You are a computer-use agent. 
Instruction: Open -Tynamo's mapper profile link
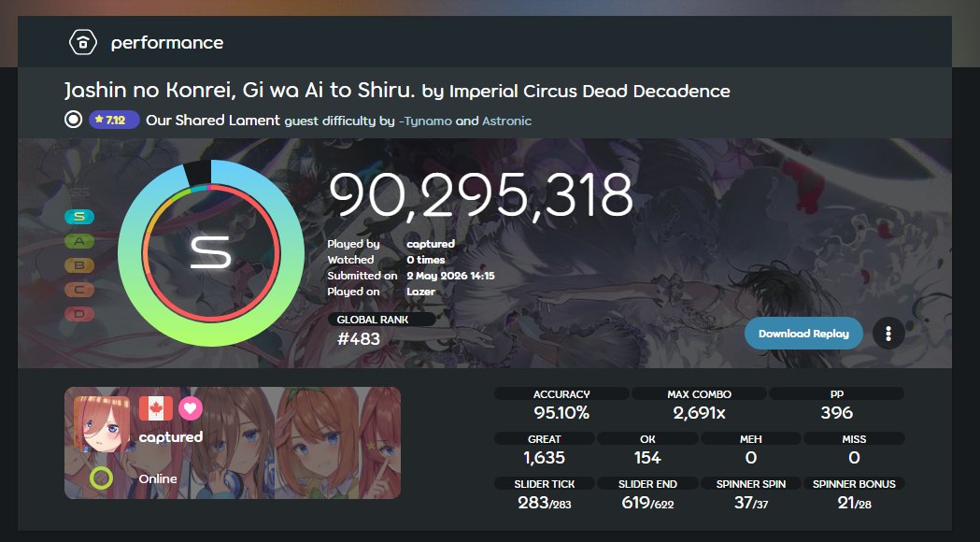(x=425, y=121)
